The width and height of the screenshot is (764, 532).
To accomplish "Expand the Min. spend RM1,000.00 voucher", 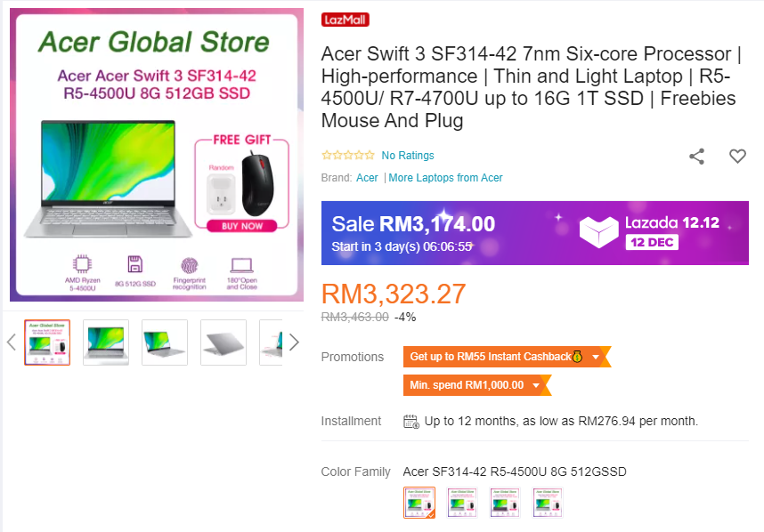I will pos(535,385).
